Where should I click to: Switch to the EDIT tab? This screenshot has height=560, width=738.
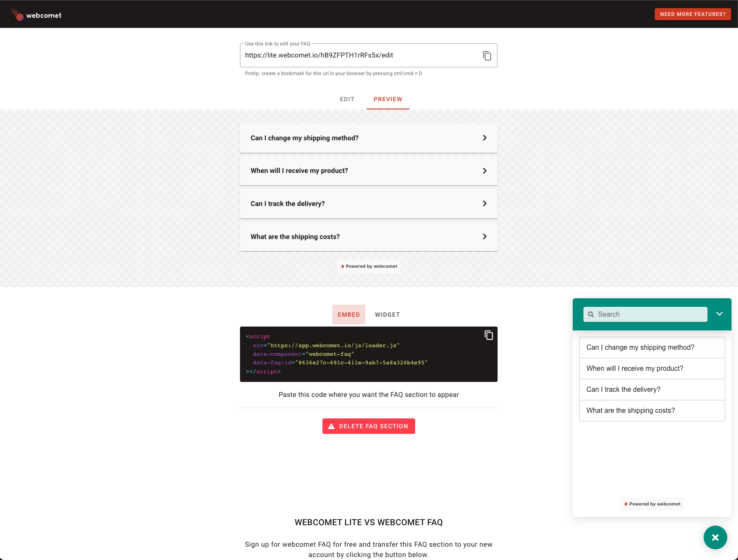click(347, 99)
